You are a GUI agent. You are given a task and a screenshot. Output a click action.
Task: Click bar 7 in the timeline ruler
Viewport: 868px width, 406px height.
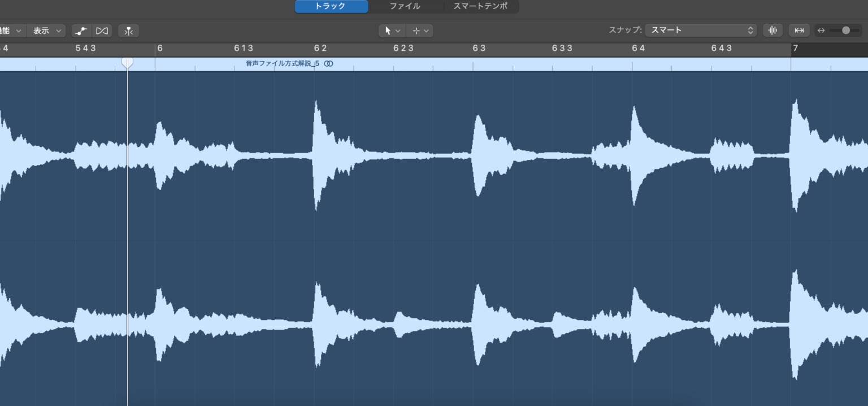(795, 49)
